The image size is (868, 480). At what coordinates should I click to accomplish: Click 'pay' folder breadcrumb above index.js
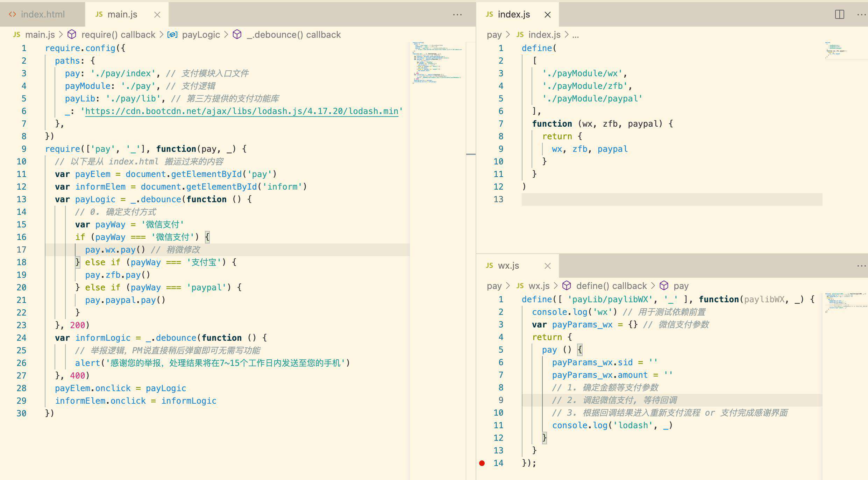click(494, 35)
